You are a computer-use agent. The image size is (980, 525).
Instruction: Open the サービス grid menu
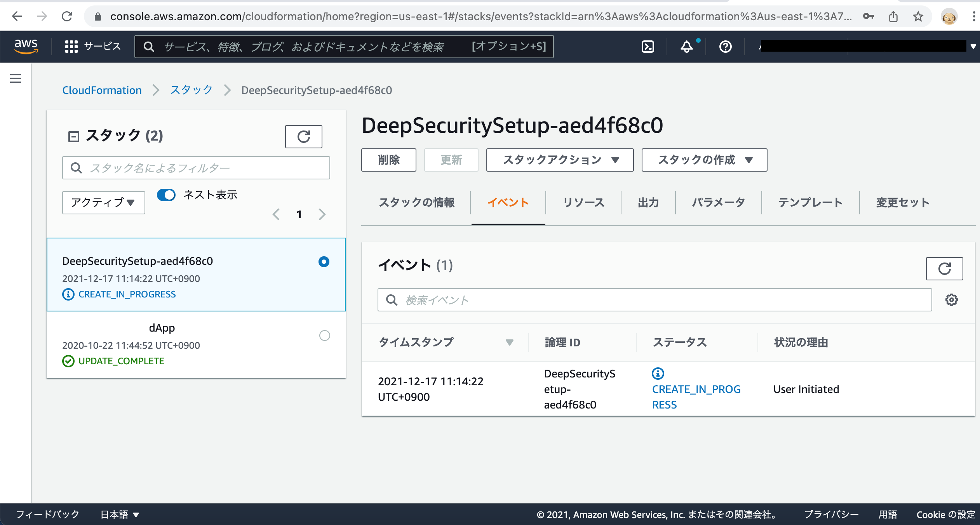tap(92, 46)
